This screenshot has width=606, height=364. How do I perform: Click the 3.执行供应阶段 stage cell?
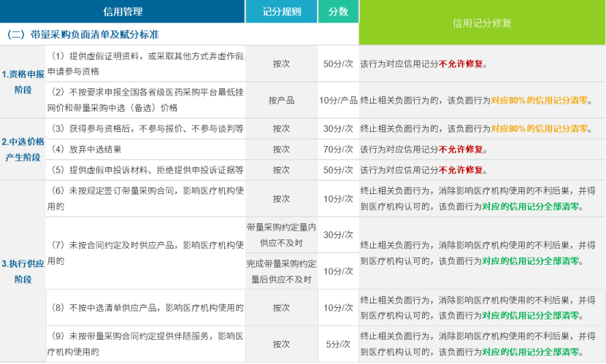(23, 271)
